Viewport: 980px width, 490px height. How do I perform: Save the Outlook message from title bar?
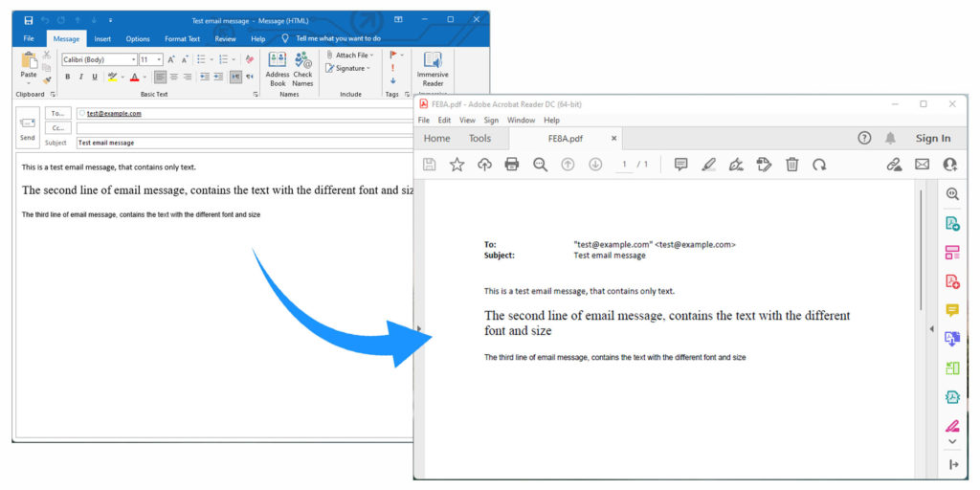[28, 20]
